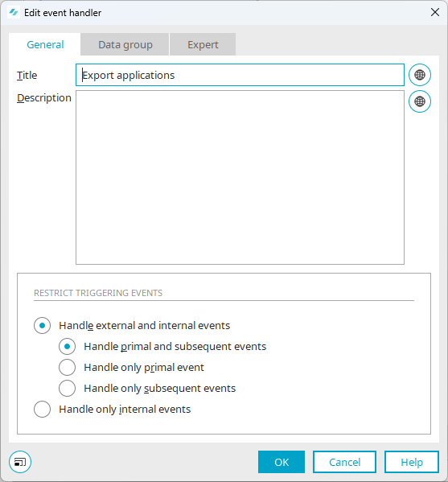Click the window-mode icon at the bottom left

[x=20, y=462]
